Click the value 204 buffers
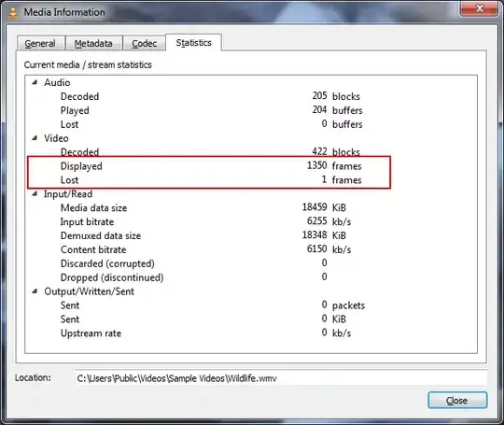Screen dimensions: 504x425 pyautogui.click(x=337, y=110)
